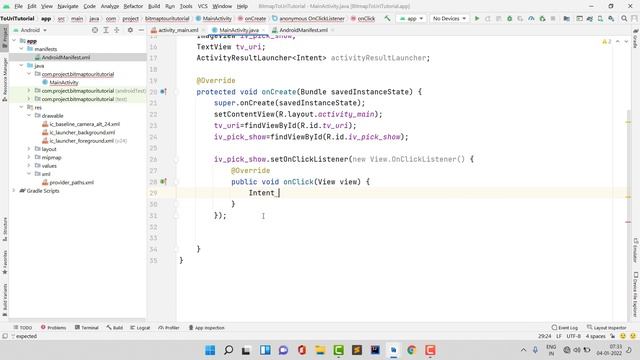Open Device Manager icon in toolbar
Viewport: 640px width, 360px height.
[x=600, y=19]
